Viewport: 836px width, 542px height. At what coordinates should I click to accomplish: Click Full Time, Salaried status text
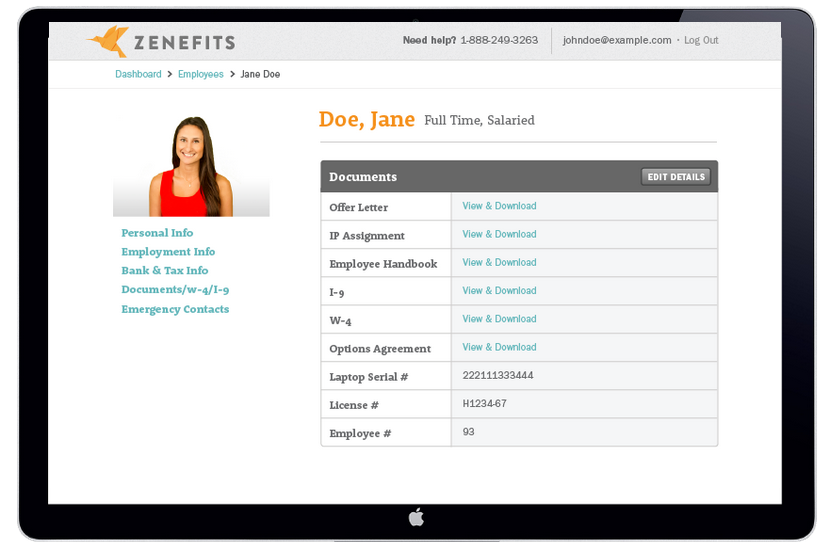(479, 120)
